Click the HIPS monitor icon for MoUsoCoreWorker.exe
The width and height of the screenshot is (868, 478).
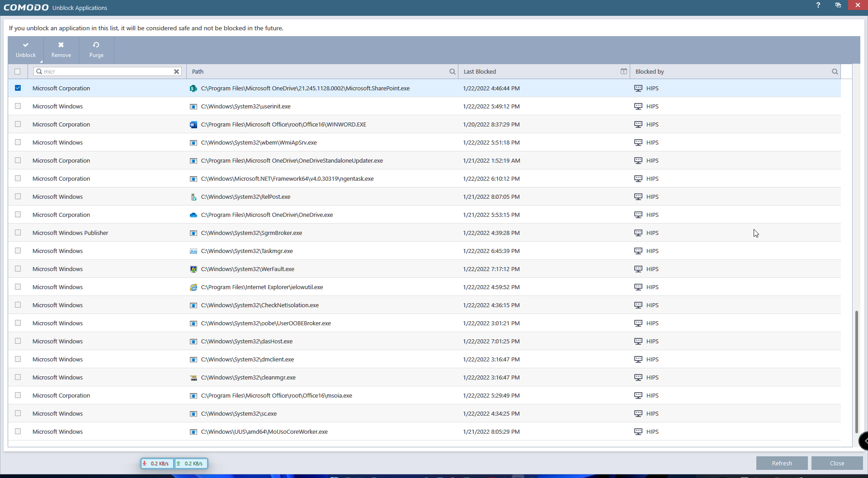coord(638,432)
